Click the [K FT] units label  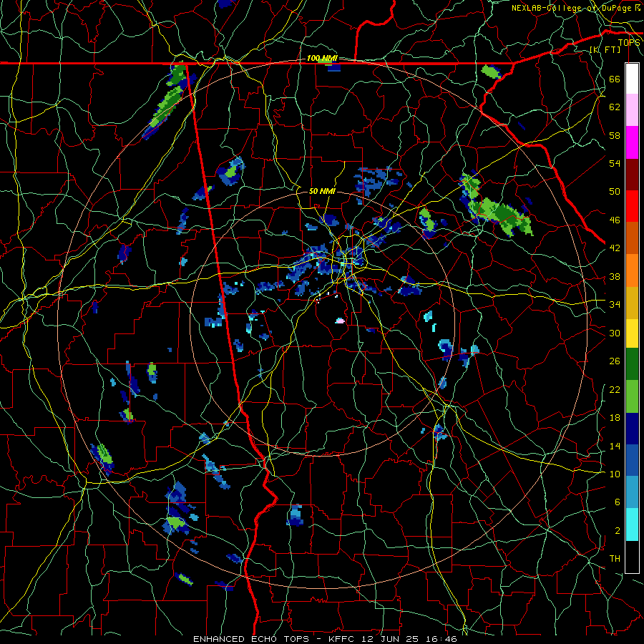tap(605, 50)
